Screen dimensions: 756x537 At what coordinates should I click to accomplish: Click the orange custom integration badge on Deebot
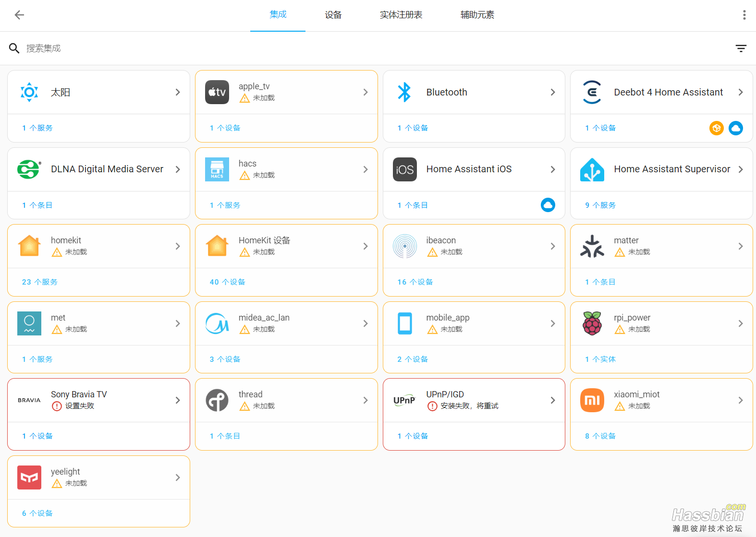[x=716, y=128]
